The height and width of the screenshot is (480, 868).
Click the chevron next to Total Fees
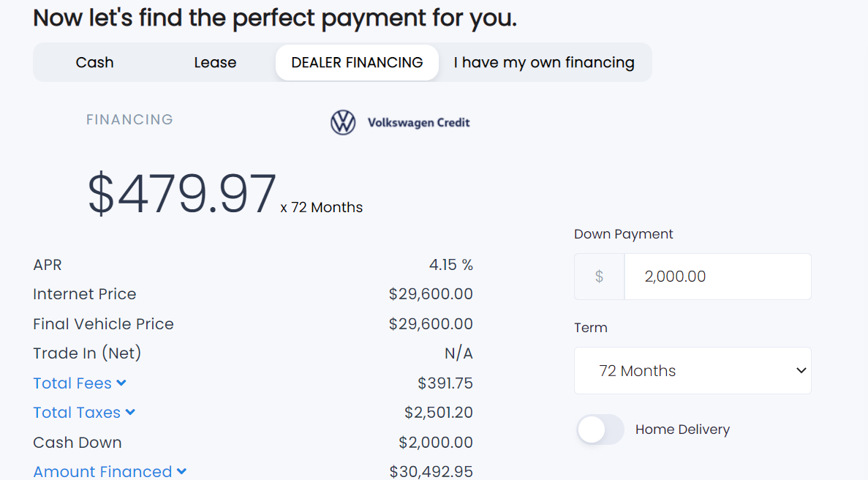click(x=121, y=383)
